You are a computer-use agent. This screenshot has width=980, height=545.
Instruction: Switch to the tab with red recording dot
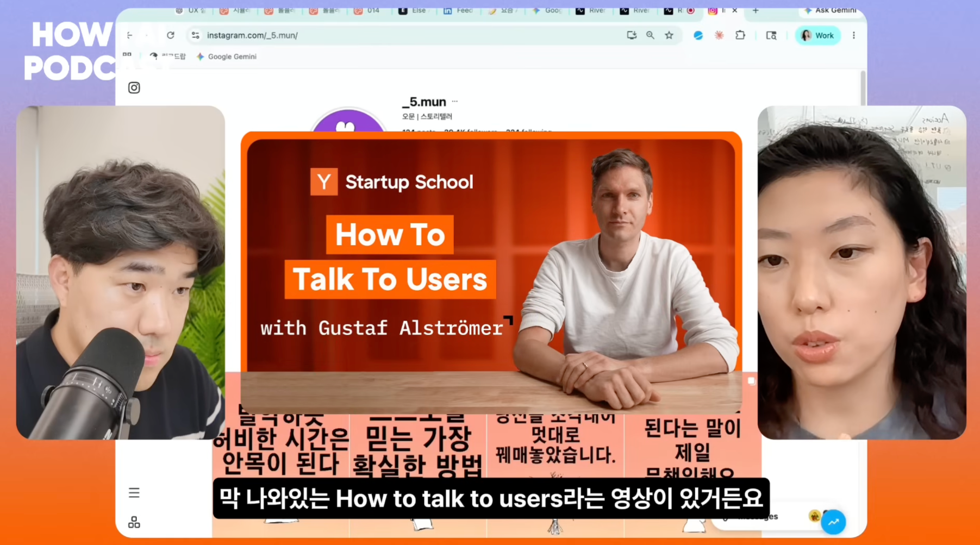[x=679, y=10]
